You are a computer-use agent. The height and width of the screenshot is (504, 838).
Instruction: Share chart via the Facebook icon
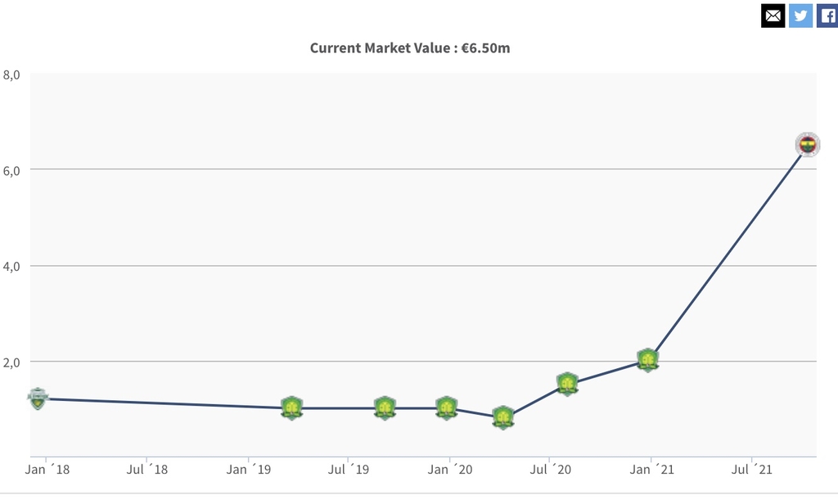pos(827,15)
